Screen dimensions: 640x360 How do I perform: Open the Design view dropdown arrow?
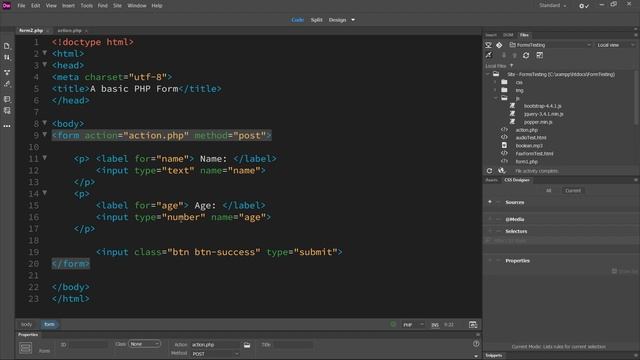353,20
